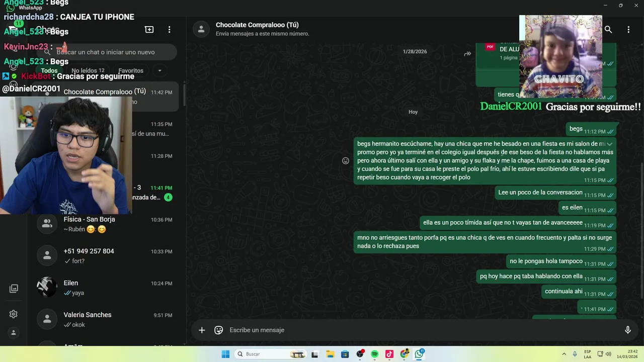This screenshot has width=644, height=362.
Task: Open Eilen's profile picture
Action: click(47, 287)
